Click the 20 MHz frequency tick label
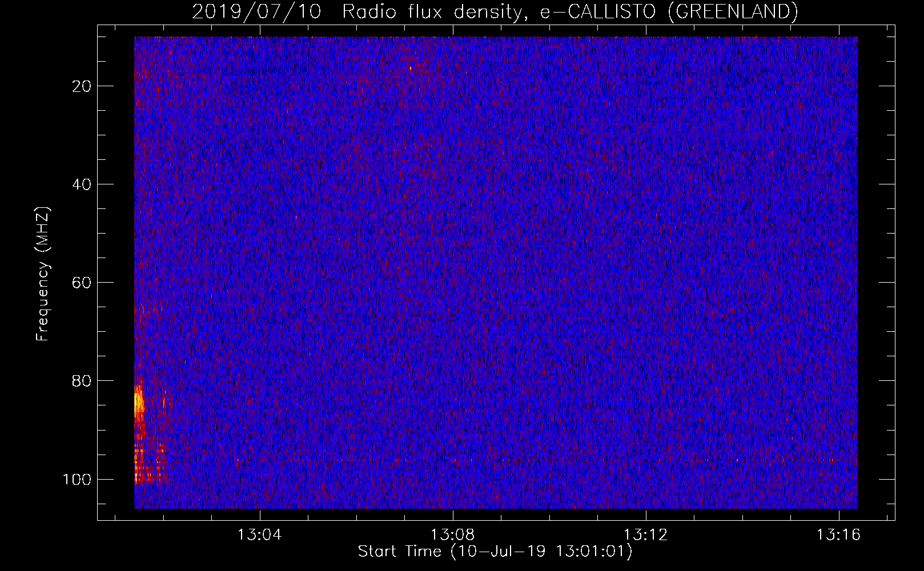The width and height of the screenshot is (924, 571). click(82, 86)
